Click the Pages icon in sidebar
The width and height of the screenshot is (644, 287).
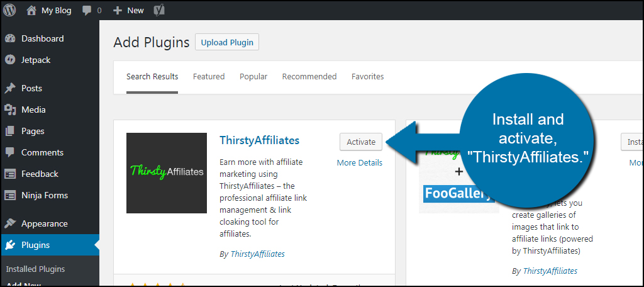click(x=10, y=131)
